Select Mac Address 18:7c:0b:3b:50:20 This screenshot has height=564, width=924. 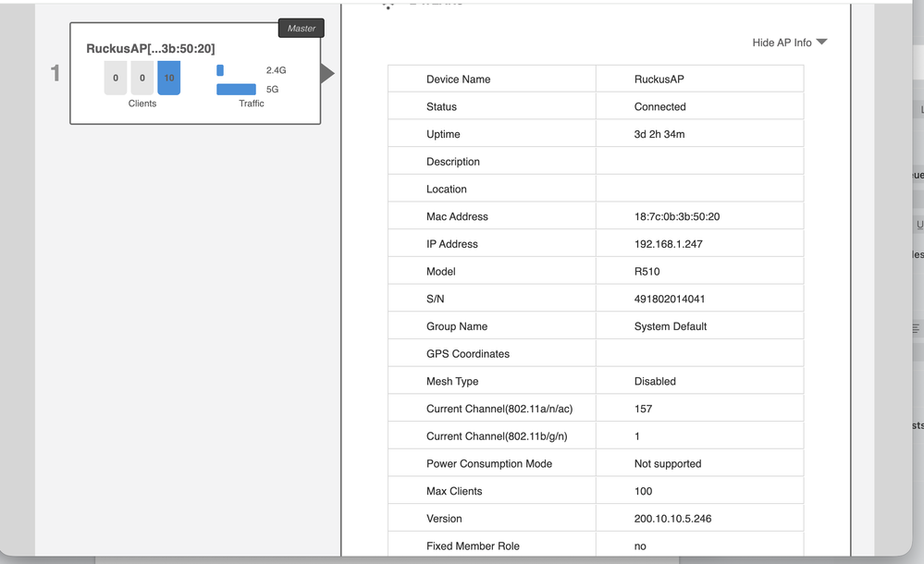click(x=677, y=217)
